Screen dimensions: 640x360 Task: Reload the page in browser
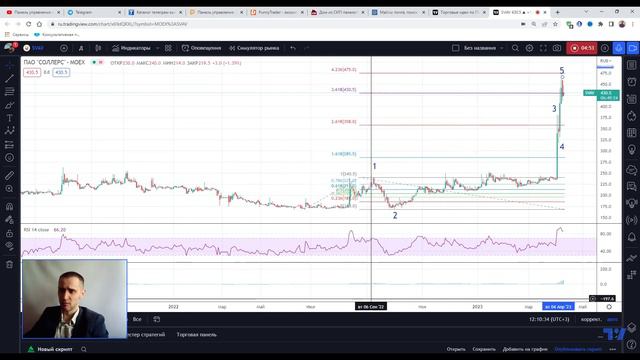point(28,24)
